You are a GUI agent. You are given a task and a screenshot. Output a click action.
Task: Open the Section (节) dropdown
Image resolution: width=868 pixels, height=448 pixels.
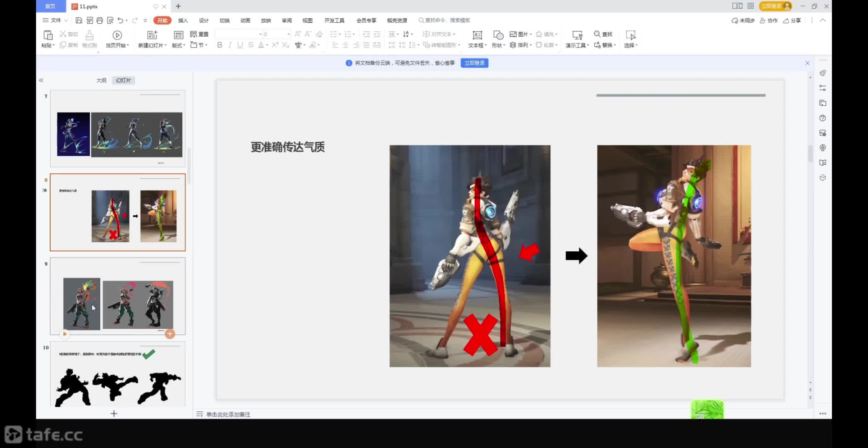(x=199, y=45)
